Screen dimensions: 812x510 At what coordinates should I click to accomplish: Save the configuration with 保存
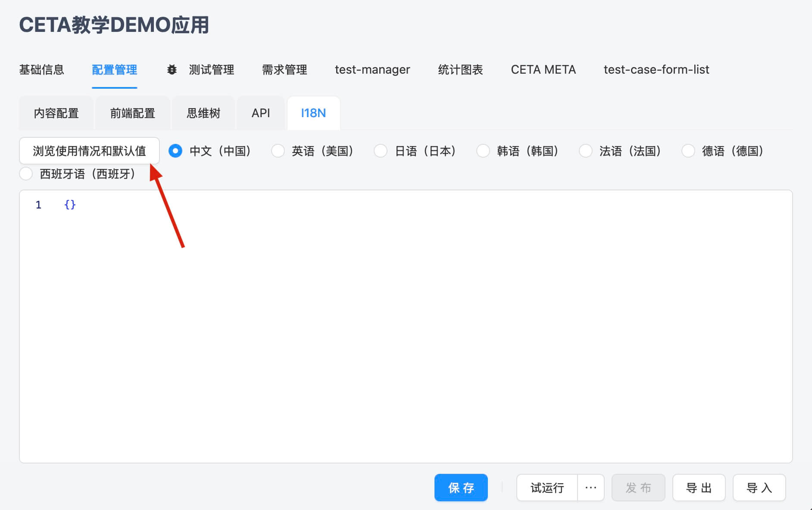[x=461, y=488]
